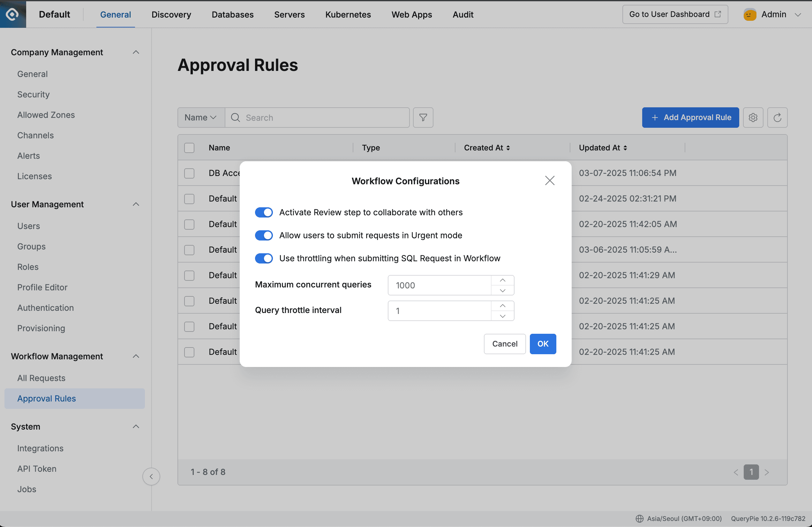The width and height of the screenshot is (812, 527).
Task: Expand the Admin account menu chevron
Action: point(799,14)
